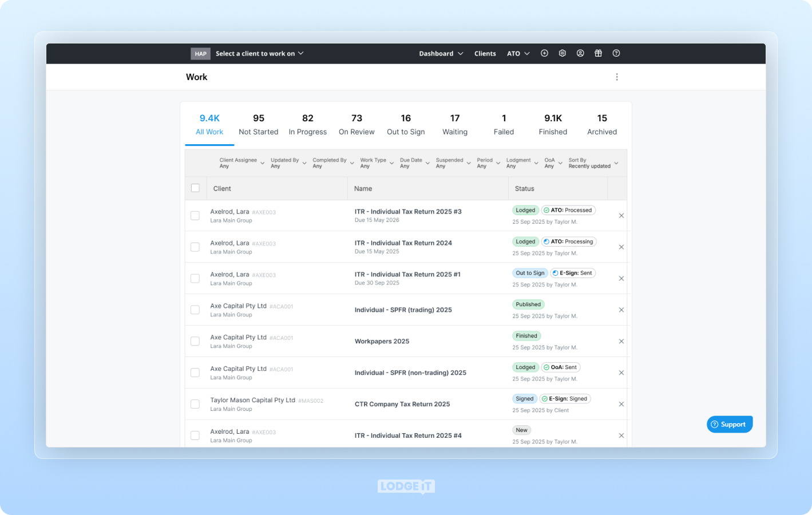This screenshot has width=812, height=515.
Task: Open the Work Type filter dropdown
Action: click(376, 163)
